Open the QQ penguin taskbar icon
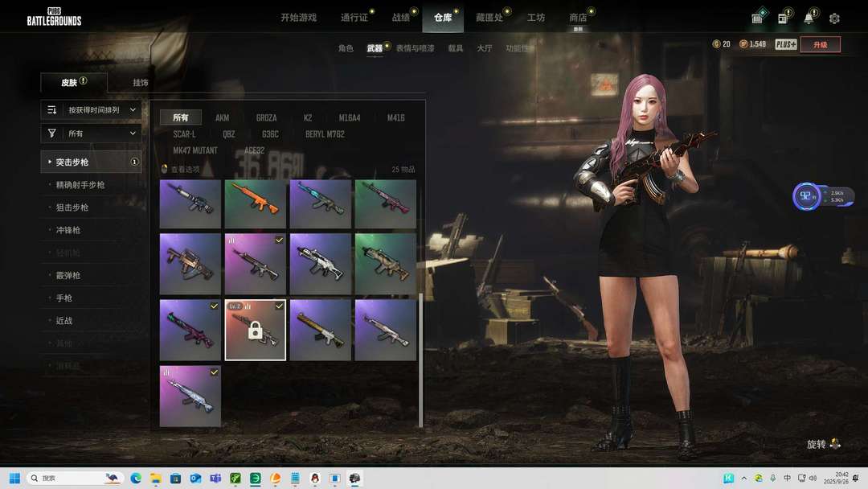The width and height of the screenshot is (868, 489). point(315,478)
